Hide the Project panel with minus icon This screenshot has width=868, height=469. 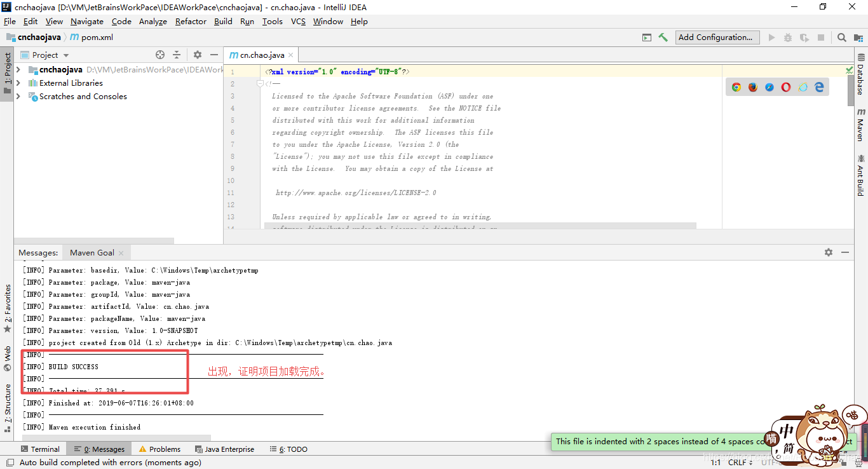point(214,55)
